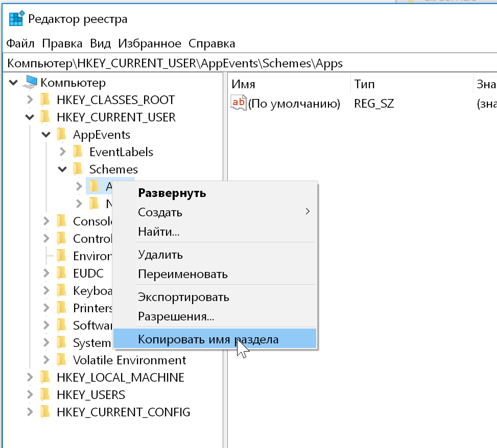
Task: Click the Software folder icon
Action: click(x=61, y=325)
